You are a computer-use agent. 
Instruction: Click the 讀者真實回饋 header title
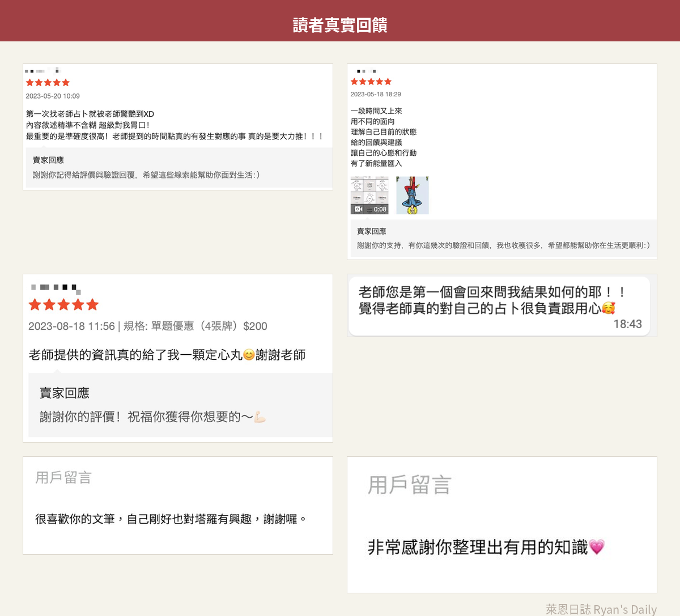pos(340,25)
